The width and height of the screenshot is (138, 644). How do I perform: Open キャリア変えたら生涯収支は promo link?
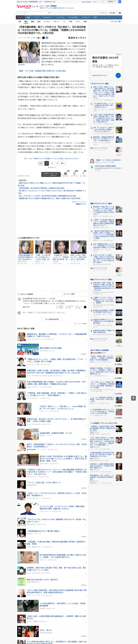108,160
